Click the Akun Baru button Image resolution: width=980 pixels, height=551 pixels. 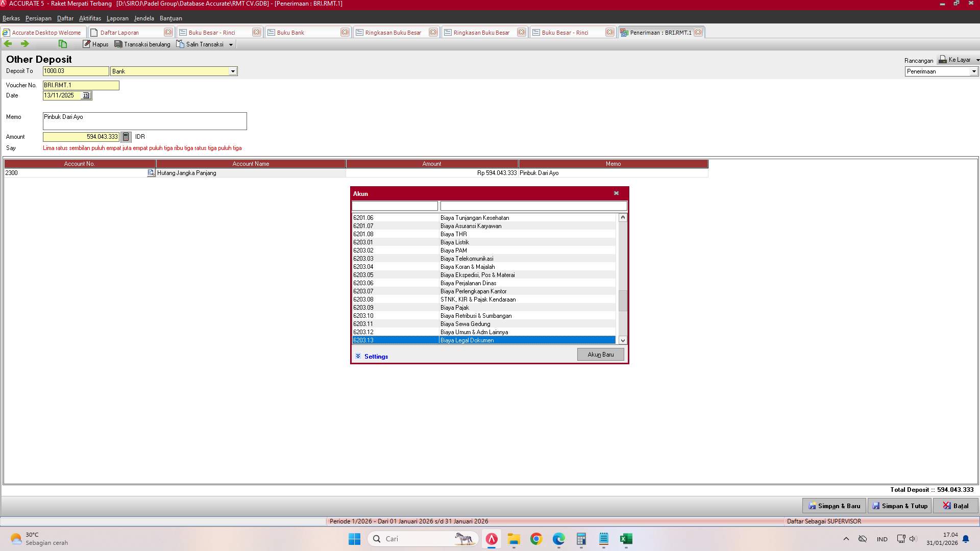tap(600, 354)
